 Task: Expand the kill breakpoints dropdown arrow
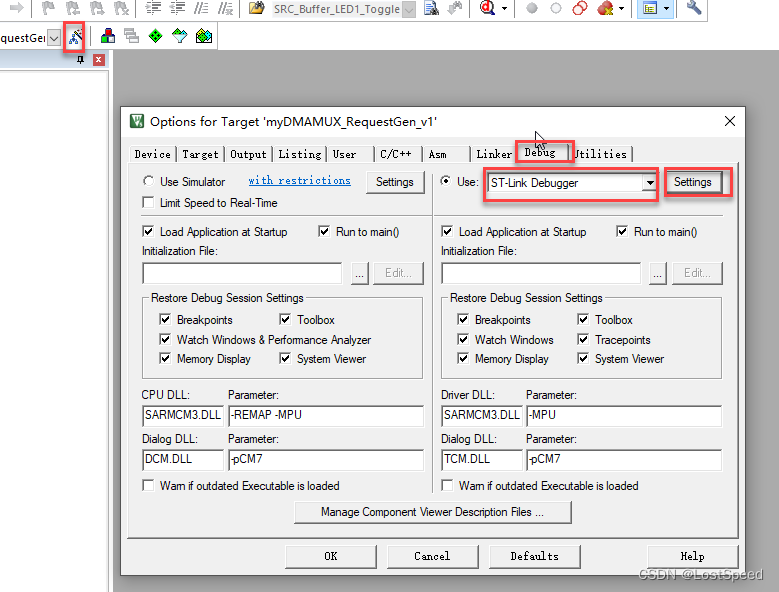pos(621,8)
